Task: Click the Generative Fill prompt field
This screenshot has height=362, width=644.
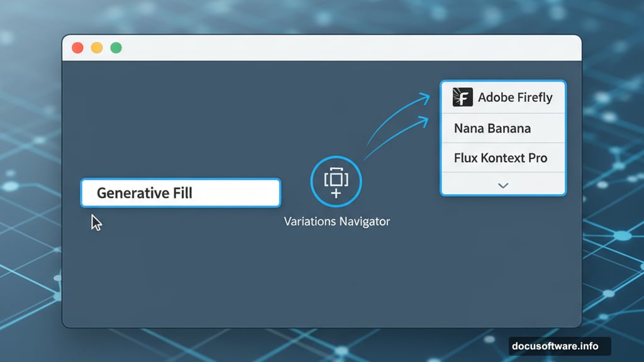Action: coord(180,193)
